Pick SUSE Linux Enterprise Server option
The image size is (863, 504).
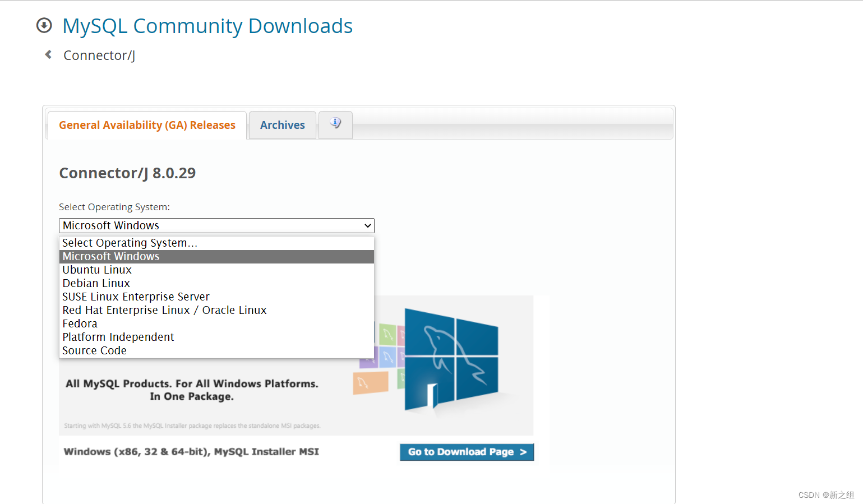point(216,297)
